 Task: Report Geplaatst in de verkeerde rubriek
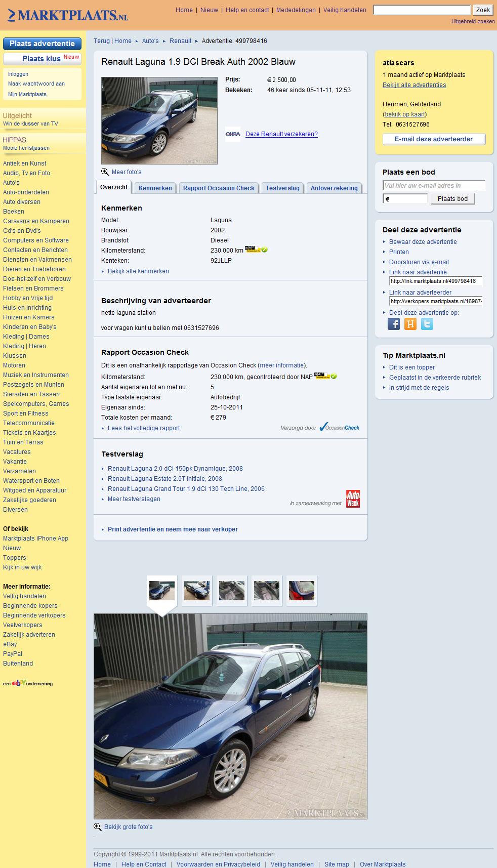point(435,378)
